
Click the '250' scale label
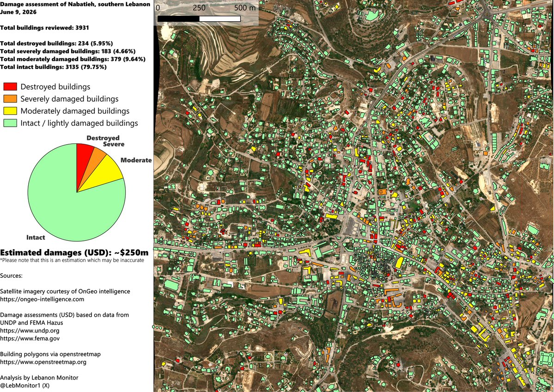(x=199, y=8)
